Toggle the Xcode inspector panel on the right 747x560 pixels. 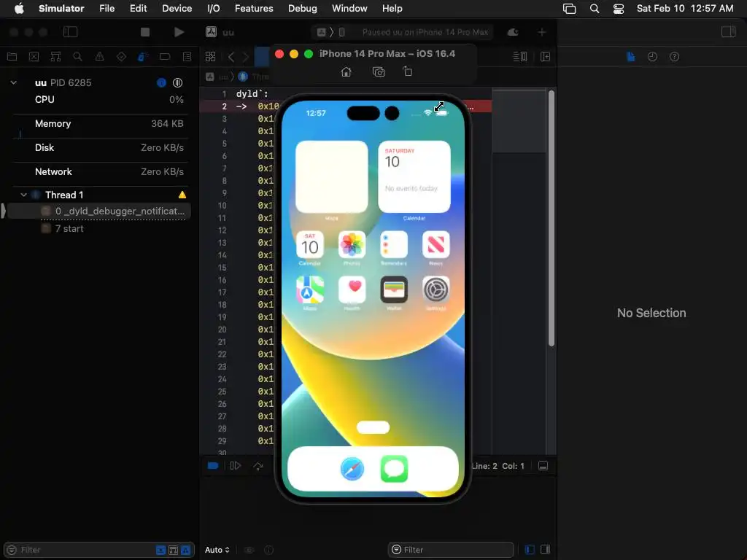coord(729,32)
